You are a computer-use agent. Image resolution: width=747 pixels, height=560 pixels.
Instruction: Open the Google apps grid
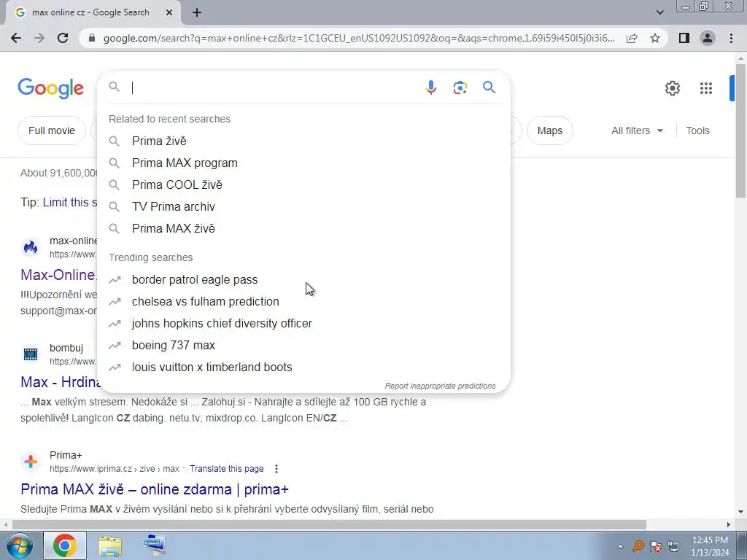(705, 88)
